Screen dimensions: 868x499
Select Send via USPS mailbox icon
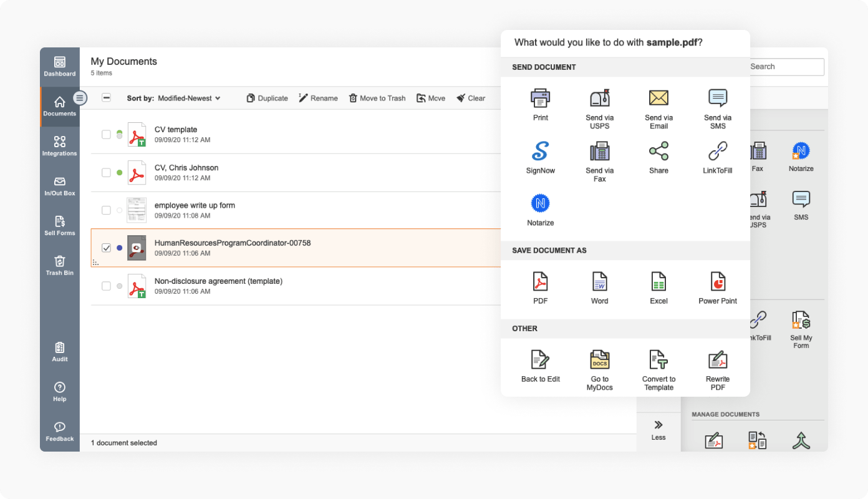click(x=599, y=99)
